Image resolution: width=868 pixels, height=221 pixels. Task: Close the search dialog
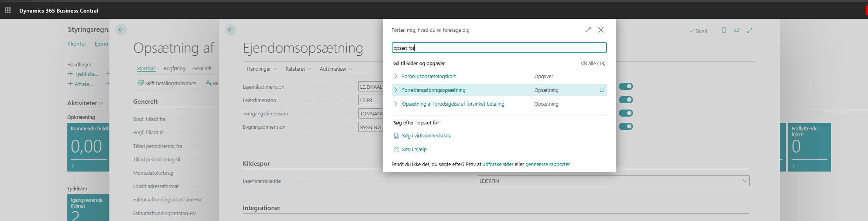601,30
